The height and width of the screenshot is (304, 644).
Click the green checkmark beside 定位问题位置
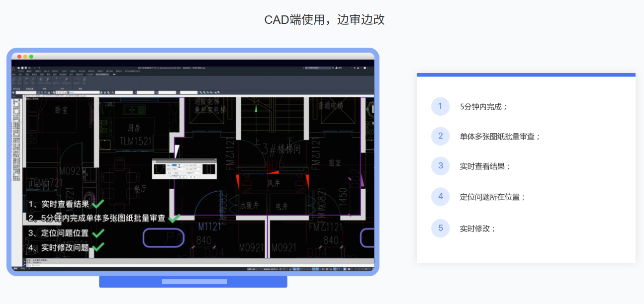[x=98, y=233]
